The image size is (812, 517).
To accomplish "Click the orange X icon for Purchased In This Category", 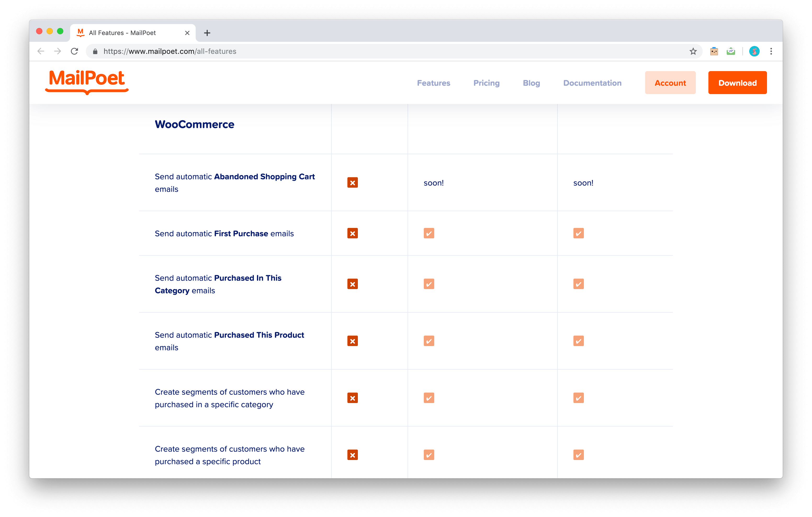I will [x=353, y=284].
